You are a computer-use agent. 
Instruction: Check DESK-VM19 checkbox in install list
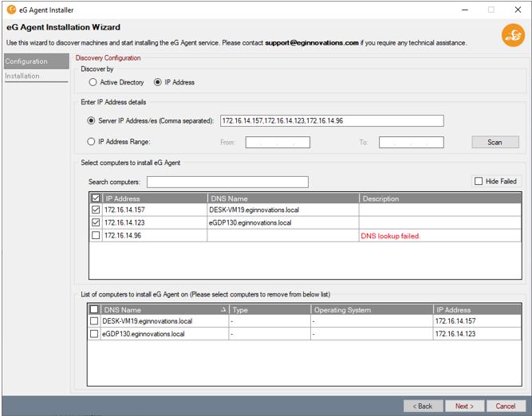(94, 321)
